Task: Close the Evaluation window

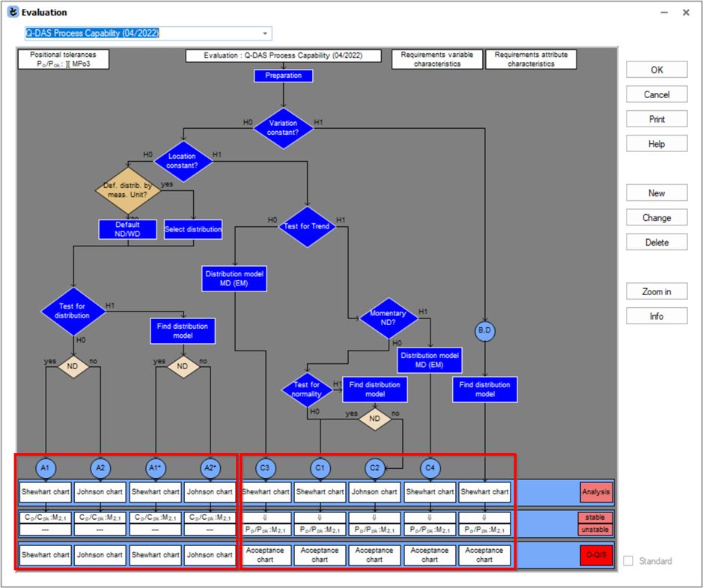Action: pyautogui.click(x=686, y=13)
